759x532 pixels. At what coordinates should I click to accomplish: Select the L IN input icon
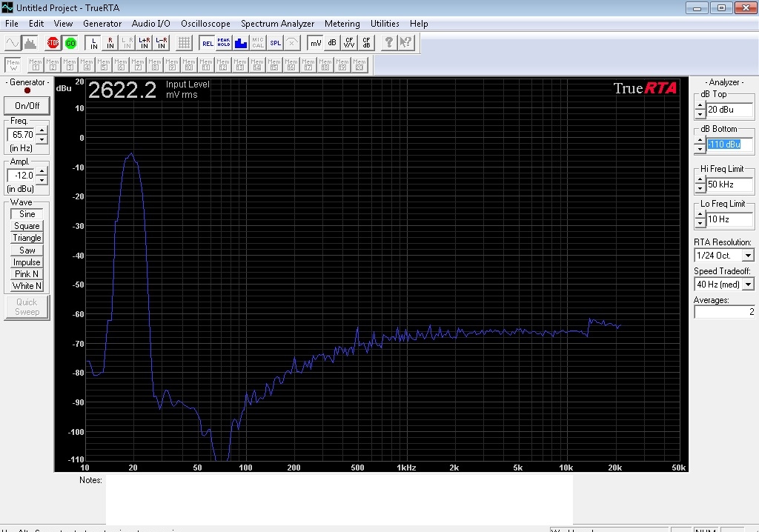(x=93, y=43)
